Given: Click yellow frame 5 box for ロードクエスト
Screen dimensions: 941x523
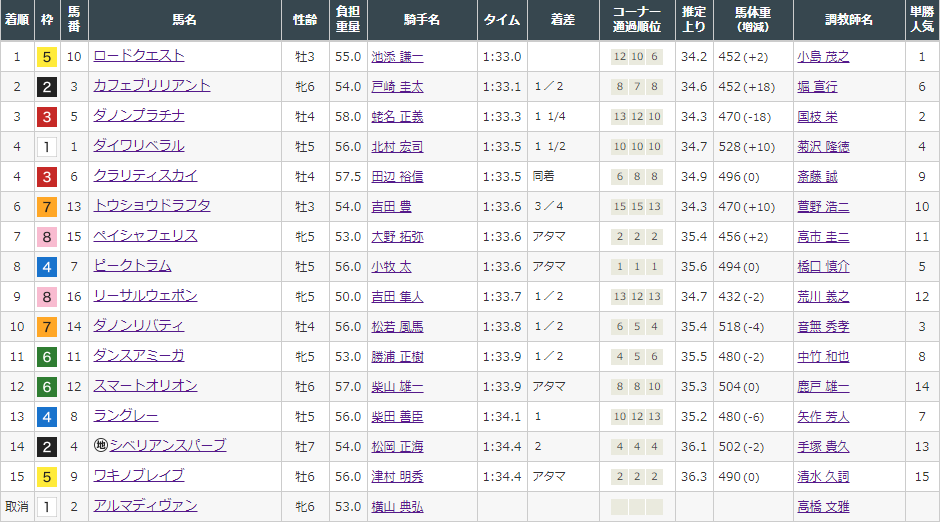Looking at the screenshot, I should (x=47, y=57).
